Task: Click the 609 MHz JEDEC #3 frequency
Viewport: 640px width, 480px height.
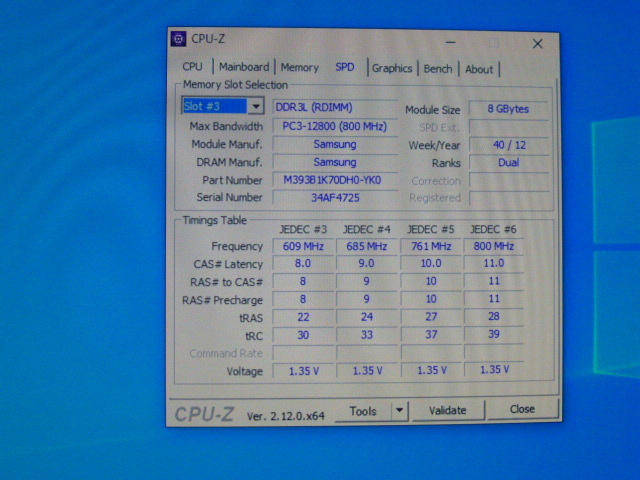Action: (303, 246)
